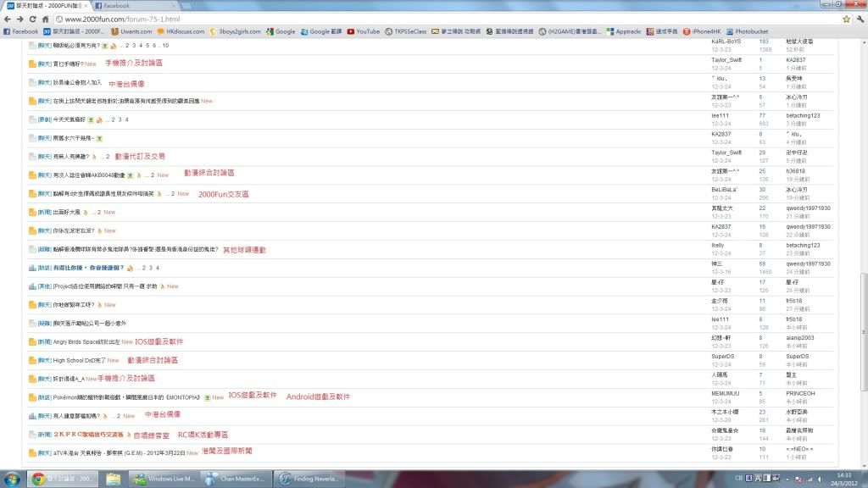868x488 pixels.
Task: Open user profile Taylor_Swift in first author row
Action: point(726,60)
